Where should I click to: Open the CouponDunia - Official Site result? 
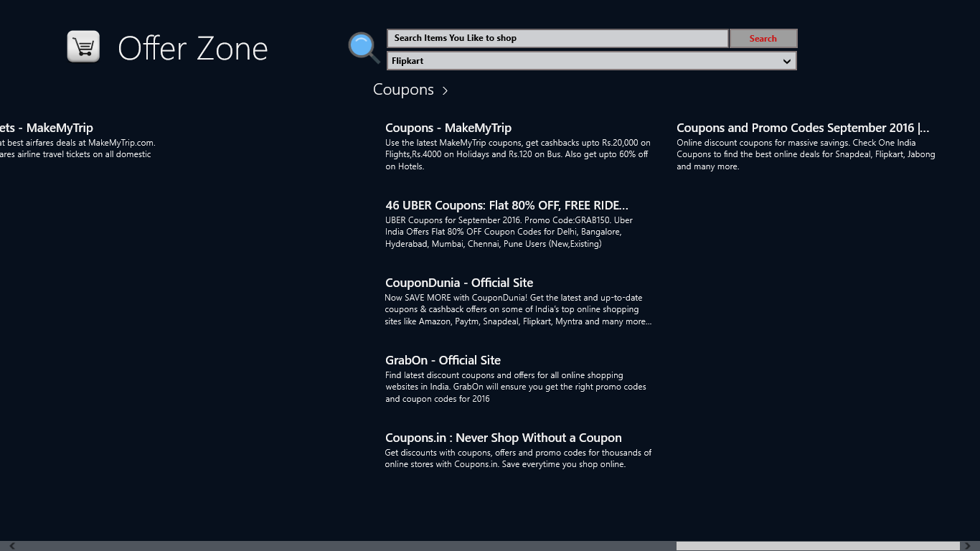click(x=459, y=283)
